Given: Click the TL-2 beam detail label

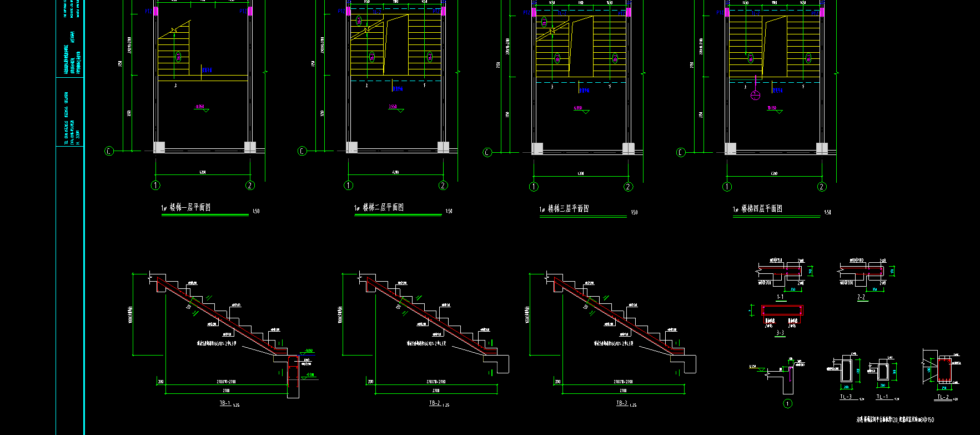Looking at the screenshot, I should [943, 397].
